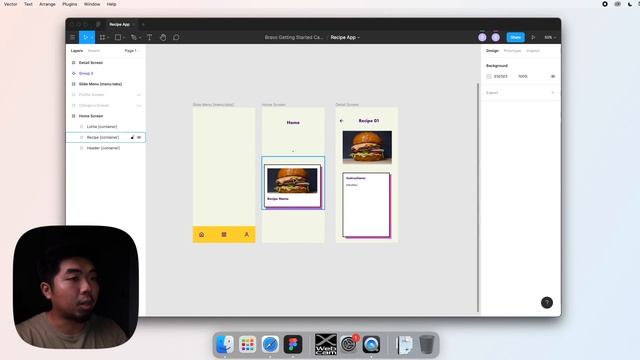The image size is (640, 360).
Task: Open the Pen tool dropdown arrow
Action: [140, 38]
